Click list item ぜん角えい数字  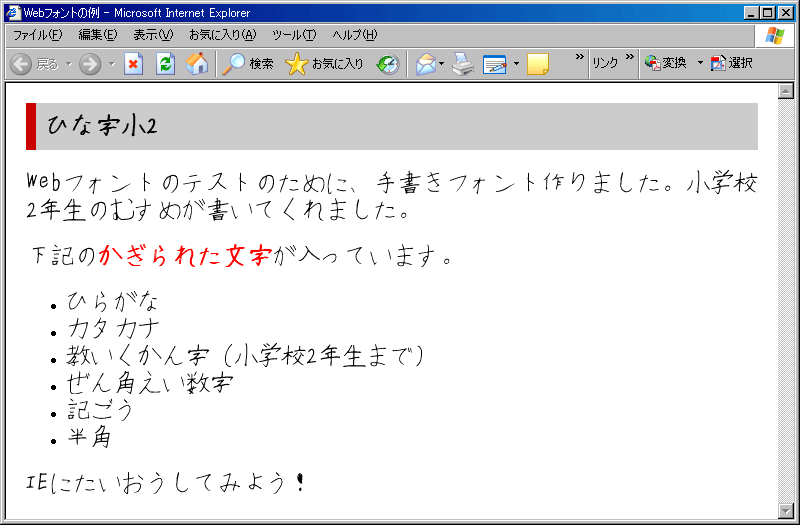click(x=150, y=384)
